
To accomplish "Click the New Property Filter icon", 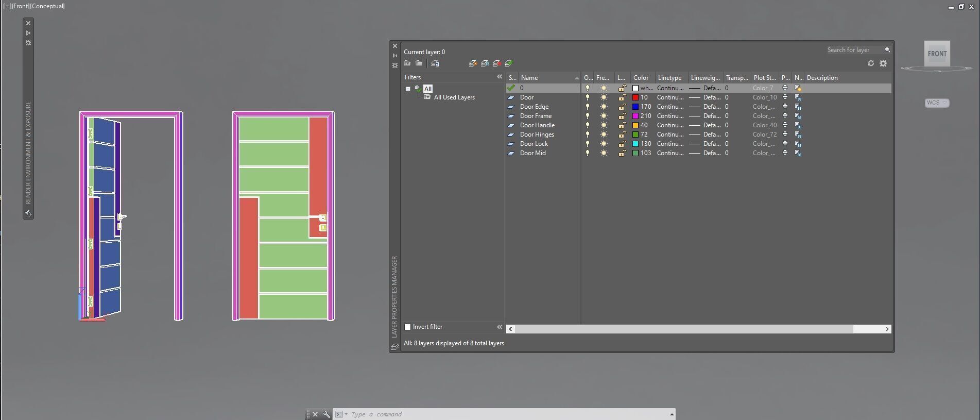I will 407,63.
